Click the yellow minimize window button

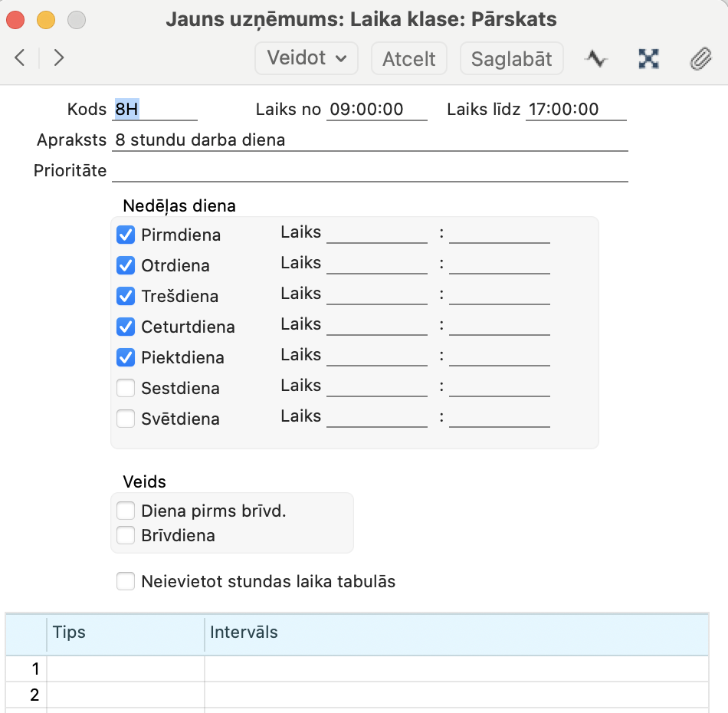pyautogui.click(x=46, y=20)
